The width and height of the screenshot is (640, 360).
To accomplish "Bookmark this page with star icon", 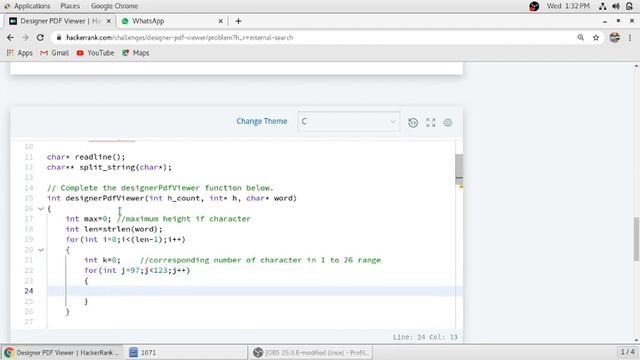I will click(x=596, y=38).
